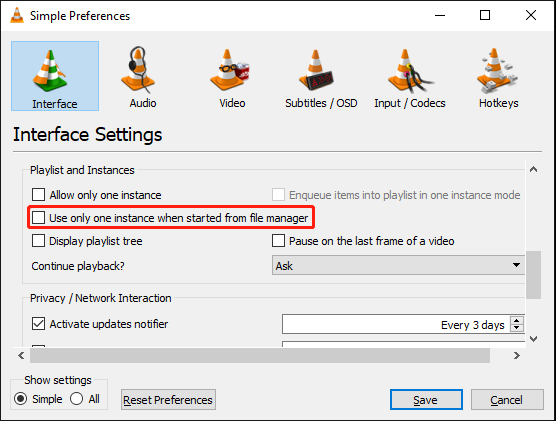Click the vertical scrollbar up arrow

tap(533, 170)
